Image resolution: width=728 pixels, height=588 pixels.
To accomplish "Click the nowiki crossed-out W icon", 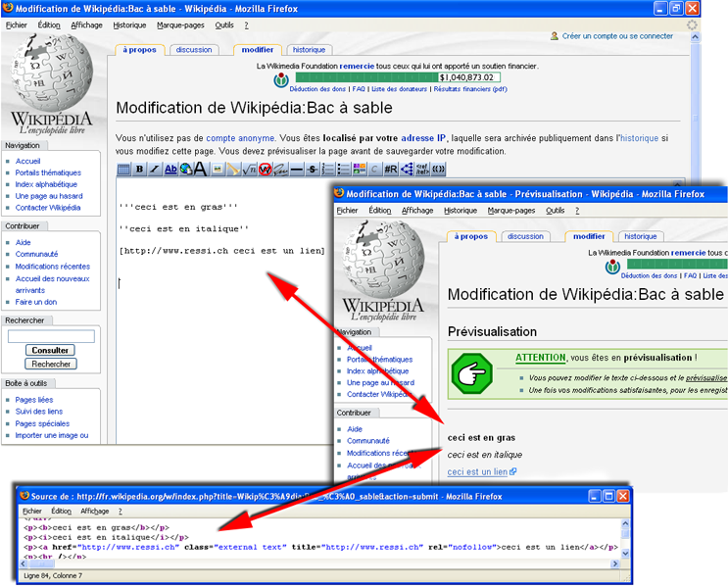I will click(x=266, y=170).
